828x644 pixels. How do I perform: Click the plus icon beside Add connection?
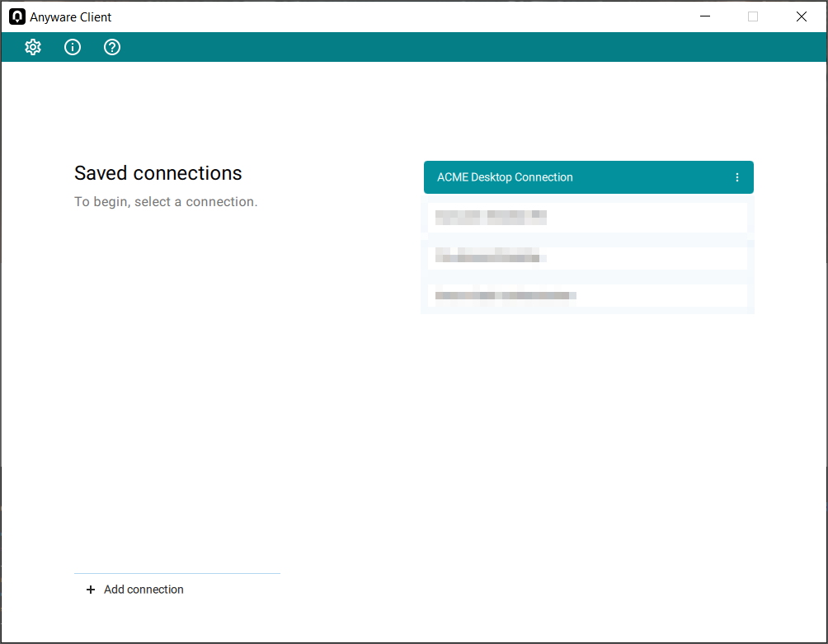pos(91,590)
